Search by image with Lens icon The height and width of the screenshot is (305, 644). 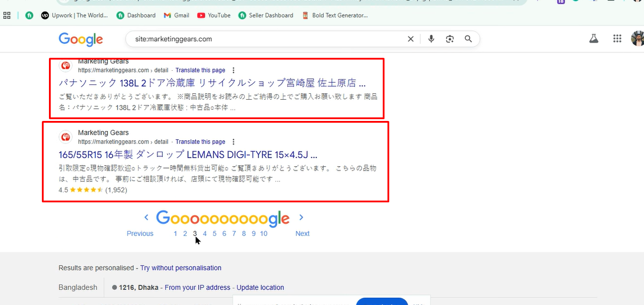coord(450,39)
